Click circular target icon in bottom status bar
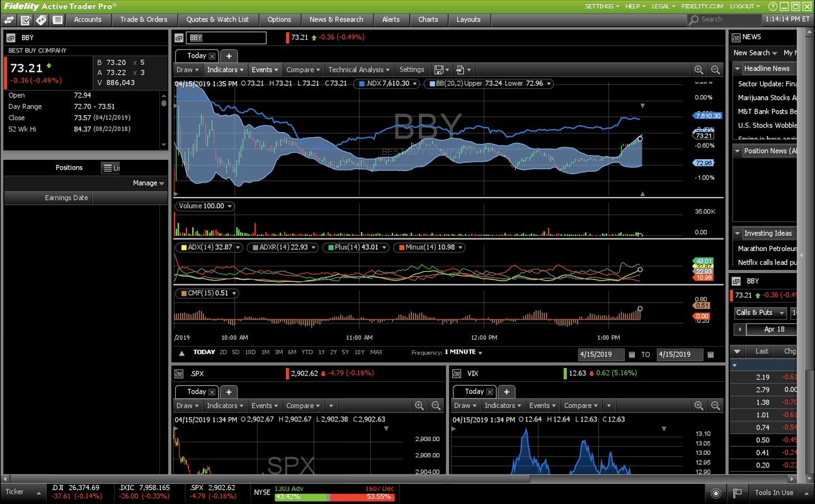 pos(715,493)
